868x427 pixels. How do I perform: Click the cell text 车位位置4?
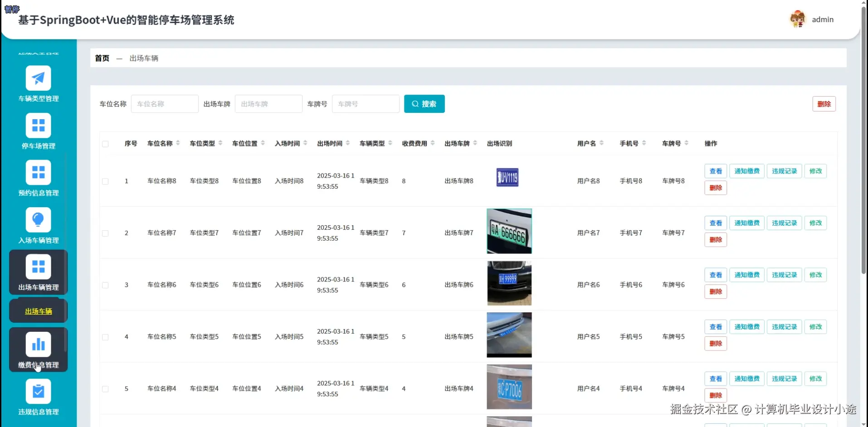pos(247,388)
